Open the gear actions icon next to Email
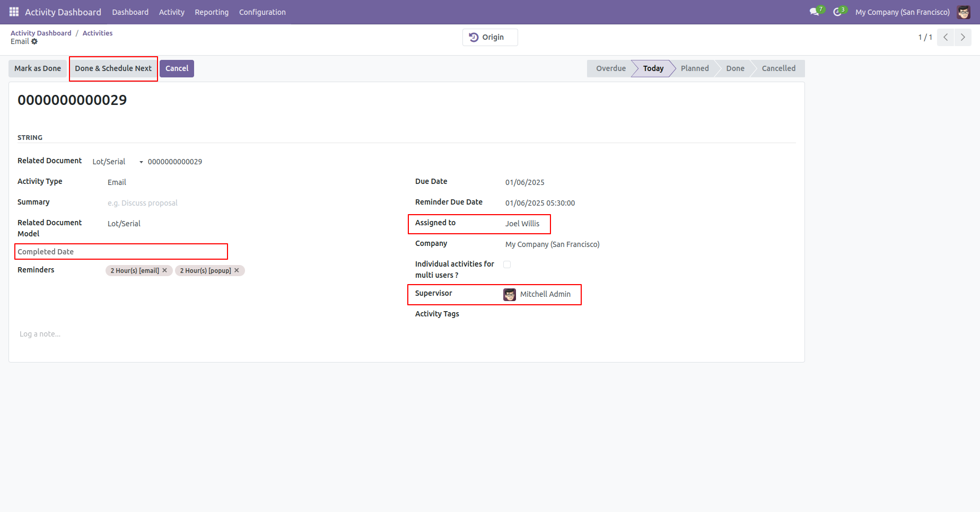 pyautogui.click(x=34, y=41)
